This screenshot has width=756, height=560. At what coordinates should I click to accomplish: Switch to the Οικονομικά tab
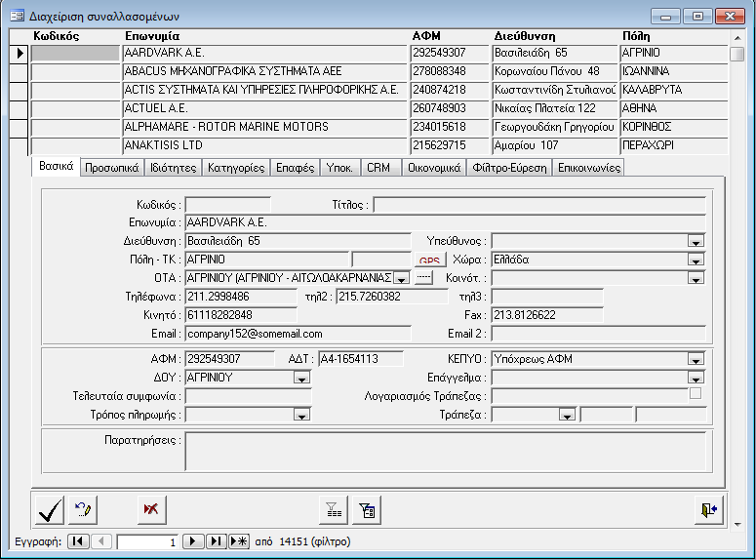pos(432,168)
